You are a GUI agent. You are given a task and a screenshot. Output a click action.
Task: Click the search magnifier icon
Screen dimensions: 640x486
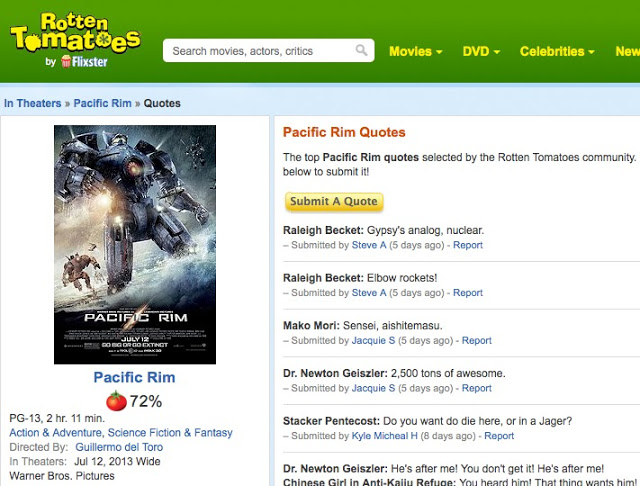[361, 51]
